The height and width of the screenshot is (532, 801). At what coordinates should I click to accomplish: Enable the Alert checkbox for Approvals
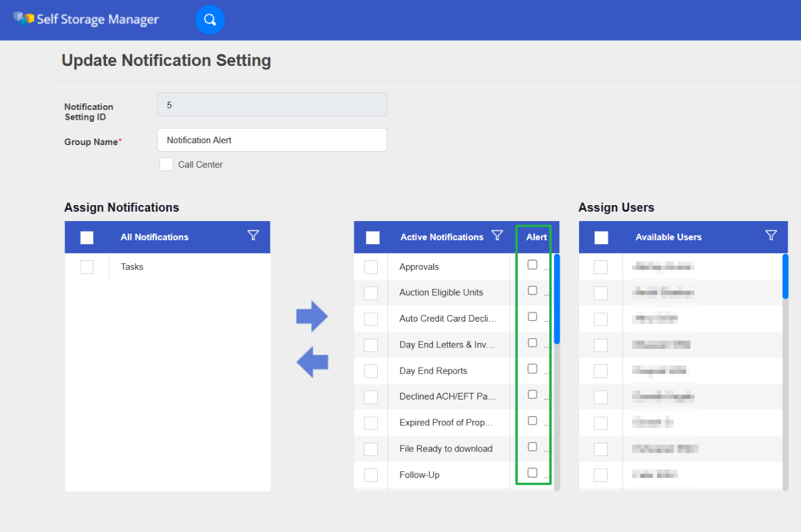[x=532, y=264]
